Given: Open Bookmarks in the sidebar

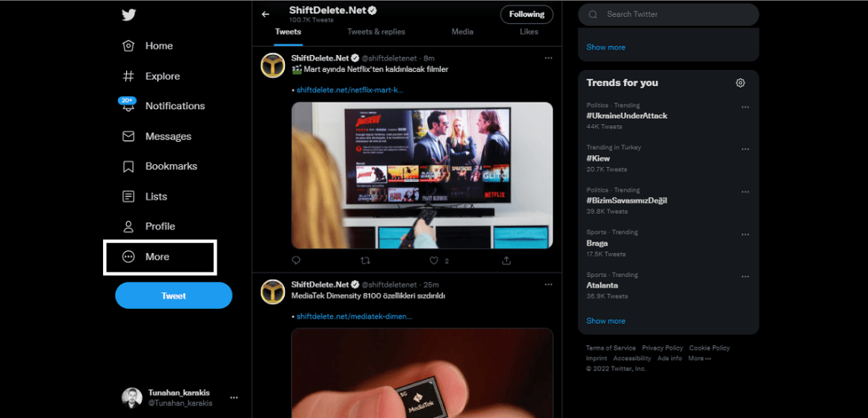Looking at the screenshot, I should (160, 166).
